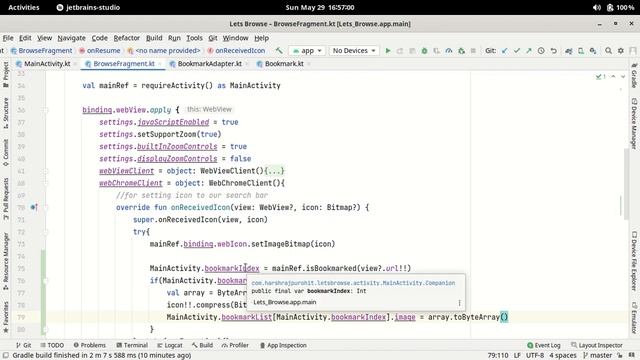Open the Problems tool window

89,345
